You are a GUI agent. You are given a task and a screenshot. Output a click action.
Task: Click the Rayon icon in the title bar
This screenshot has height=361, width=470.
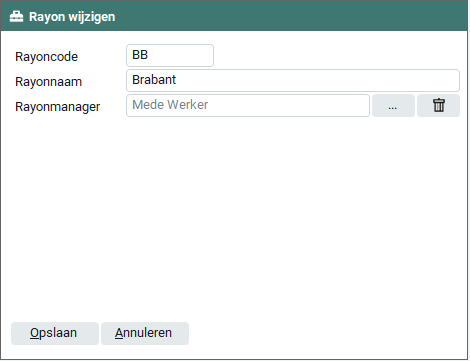pyautogui.click(x=16, y=16)
